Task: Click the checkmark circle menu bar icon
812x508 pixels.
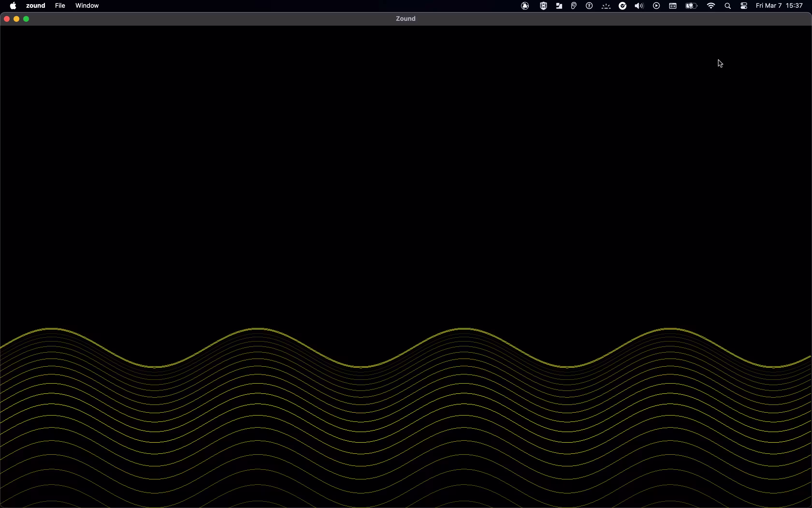Action: (623, 6)
